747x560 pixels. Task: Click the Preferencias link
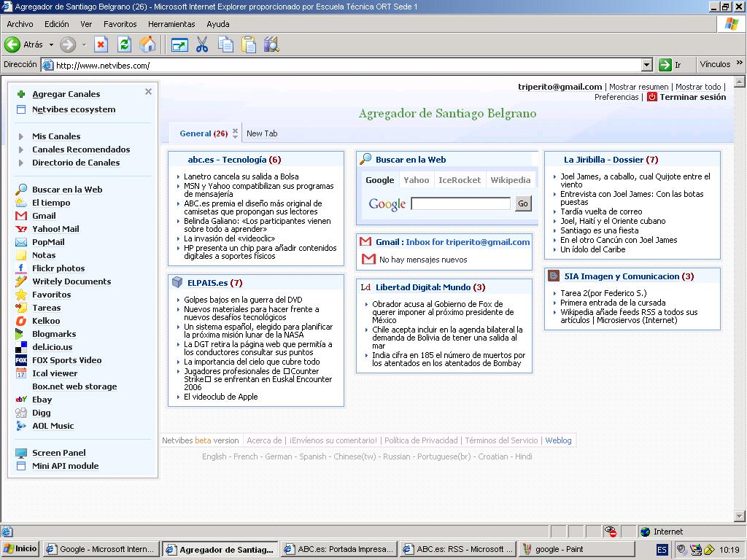pyautogui.click(x=616, y=97)
